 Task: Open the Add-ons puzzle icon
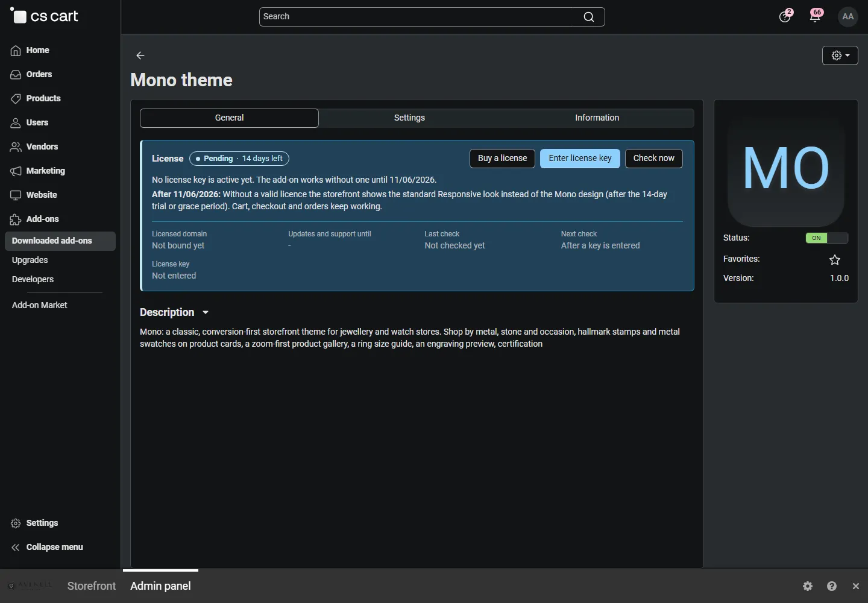(x=16, y=219)
